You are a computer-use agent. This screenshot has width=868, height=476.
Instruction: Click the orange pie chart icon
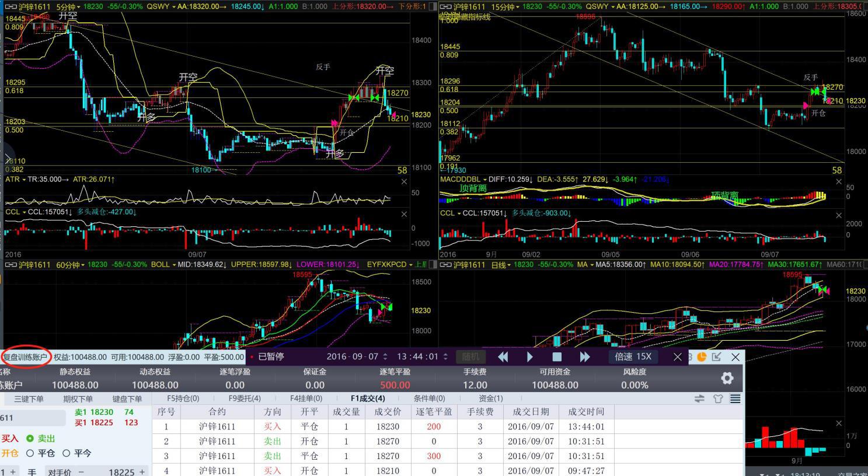702,356
